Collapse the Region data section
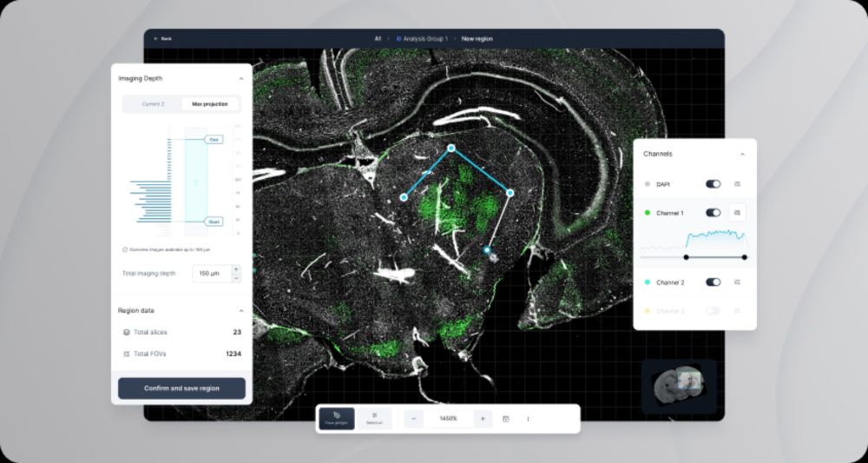Screen dimensions: 868x463 [240, 311]
